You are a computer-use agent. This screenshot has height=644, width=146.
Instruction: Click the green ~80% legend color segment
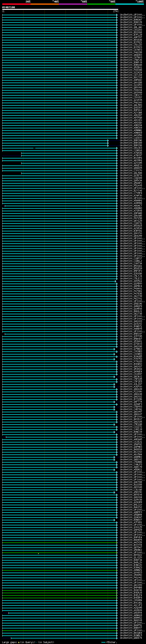point(101,4)
